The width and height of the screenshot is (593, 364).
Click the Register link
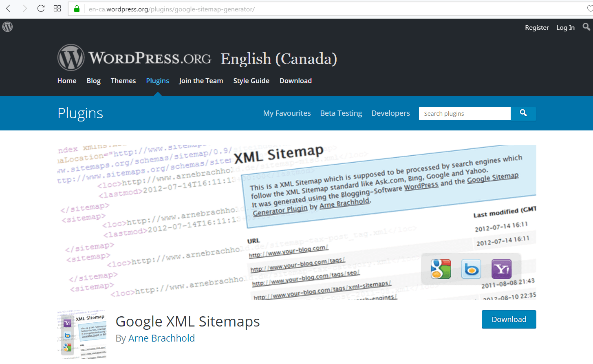537,27
